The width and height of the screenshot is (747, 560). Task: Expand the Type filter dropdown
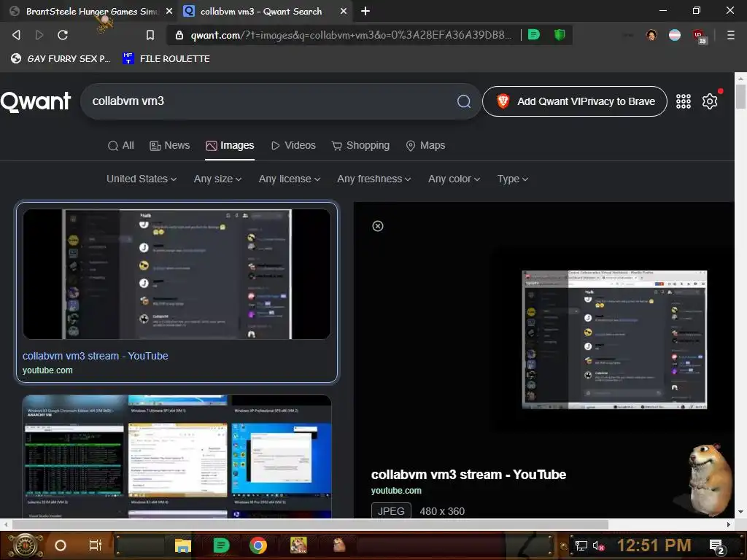point(513,179)
